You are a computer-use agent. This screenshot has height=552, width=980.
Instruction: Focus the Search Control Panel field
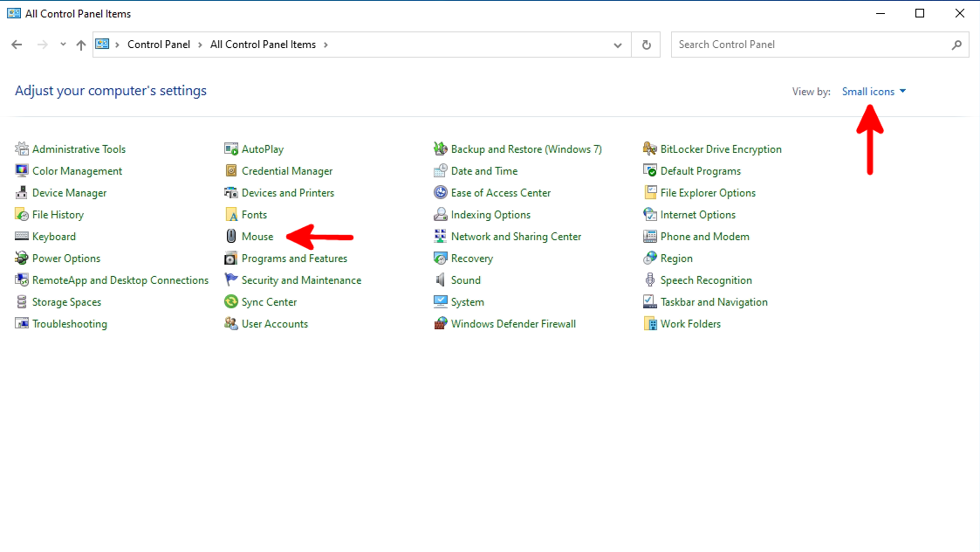click(812, 45)
